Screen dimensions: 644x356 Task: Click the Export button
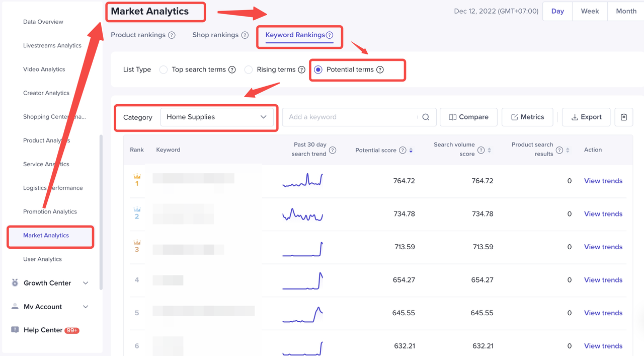point(586,117)
